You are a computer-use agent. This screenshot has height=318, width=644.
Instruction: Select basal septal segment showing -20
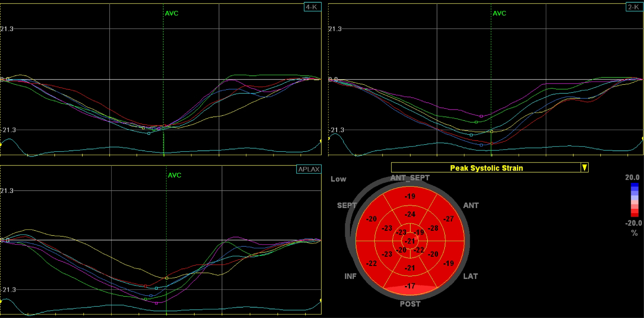coord(371,219)
